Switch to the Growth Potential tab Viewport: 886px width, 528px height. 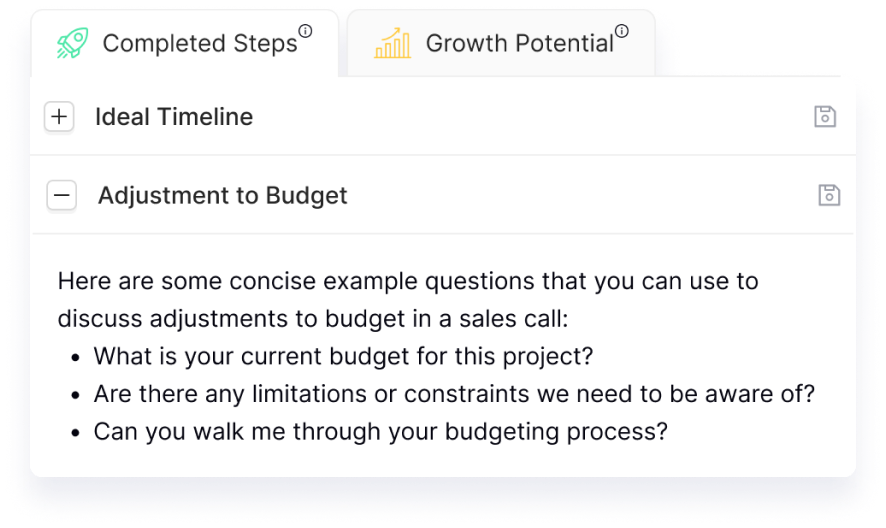pos(501,43)
